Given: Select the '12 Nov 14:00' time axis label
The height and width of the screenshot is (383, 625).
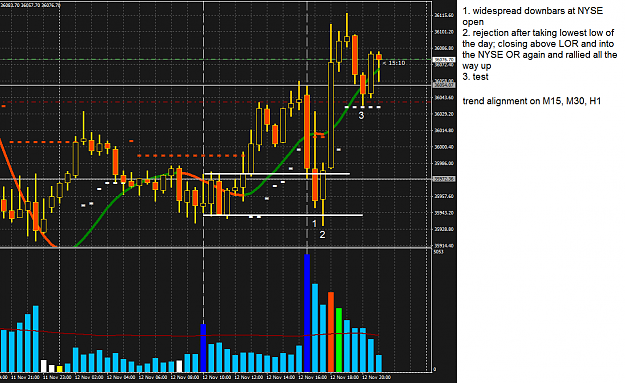Looking at the screenshot, I should click(x=280, y=377).
